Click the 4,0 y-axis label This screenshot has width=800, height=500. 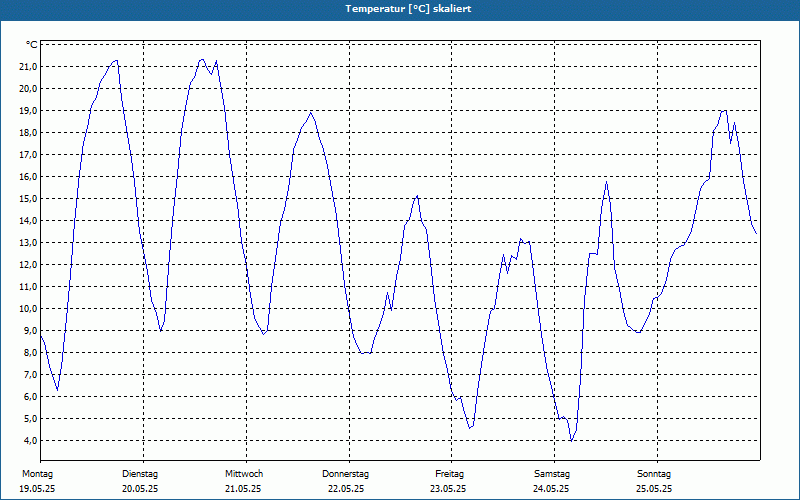(x=30, y=441)
